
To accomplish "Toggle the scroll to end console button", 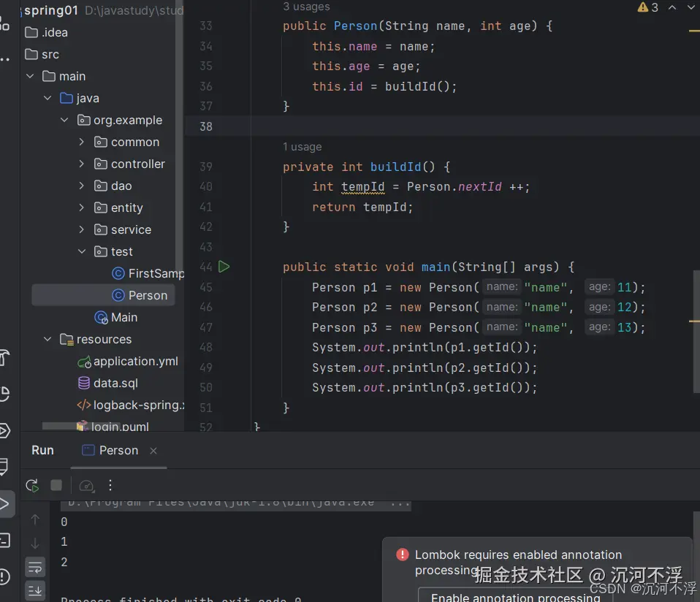I will click(x=35, y=590).
